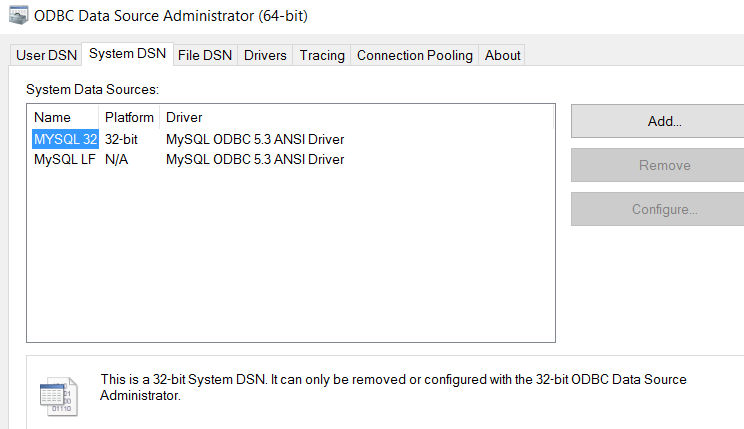Select the MySQL LF data source
The width and height of the screenshot is (744, 429).
pos(65,159)
